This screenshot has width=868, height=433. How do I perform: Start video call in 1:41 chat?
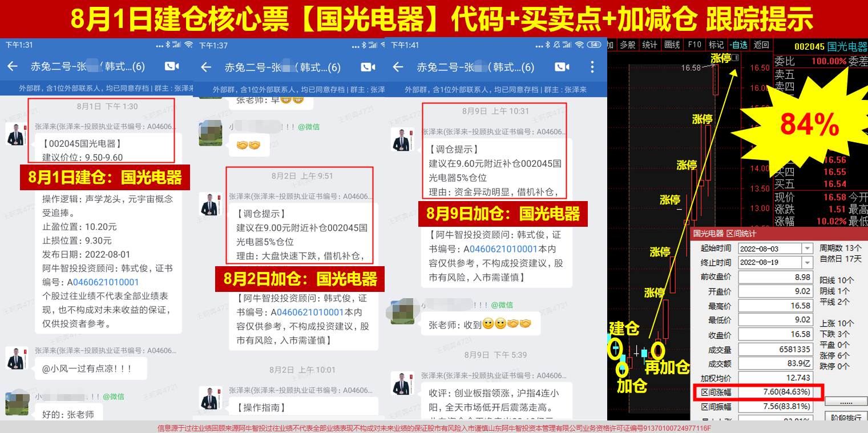pos(562,67)
